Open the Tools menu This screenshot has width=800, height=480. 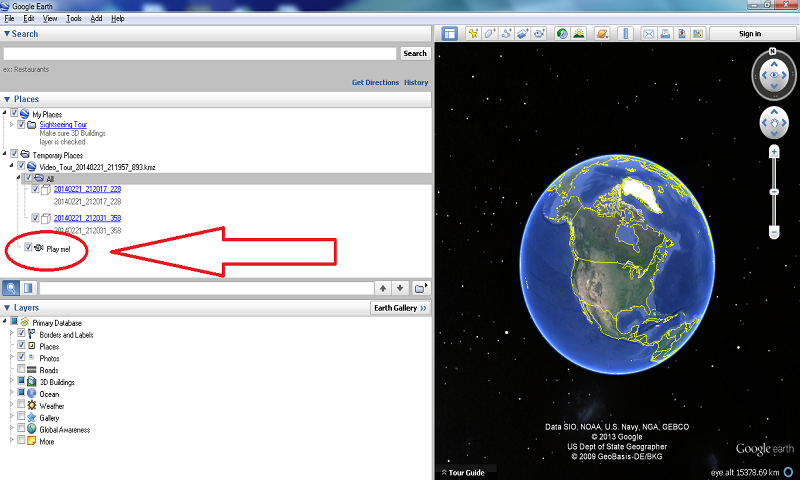[73, 18]
